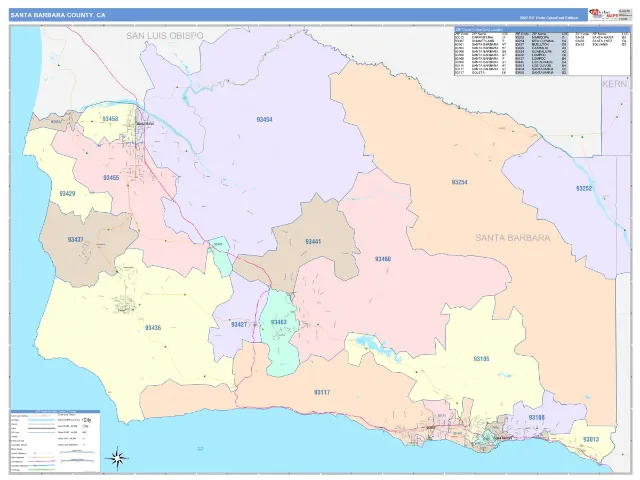
Task: Click the SANTA BARBARA COUNTY, CA title
Action: point(58,15)
